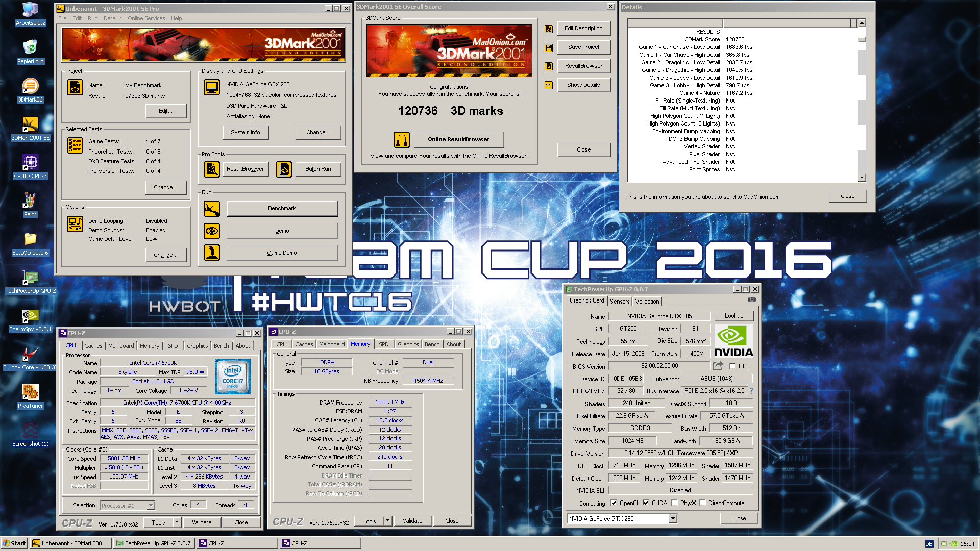
Task: Click Validate button in left CPU-Z
Action: tap(202, 522)
